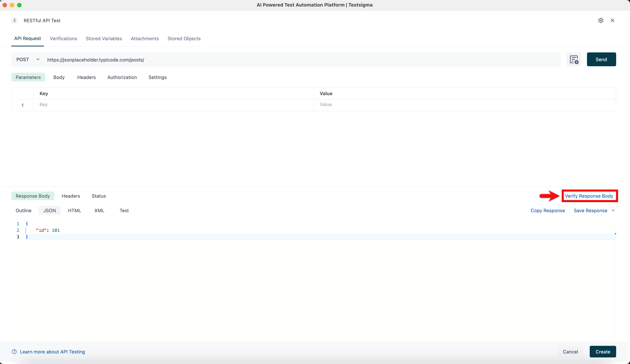The height and width of the screenshot is (364, 630).
Task: Expand the POST method dropdown
Action: click(28, 60)
